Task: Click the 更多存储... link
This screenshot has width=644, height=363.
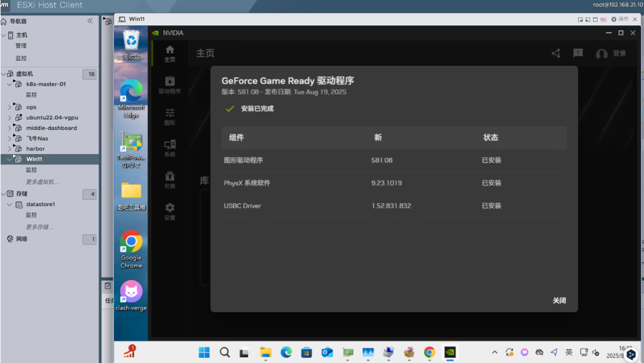Action: coord(40,227)
